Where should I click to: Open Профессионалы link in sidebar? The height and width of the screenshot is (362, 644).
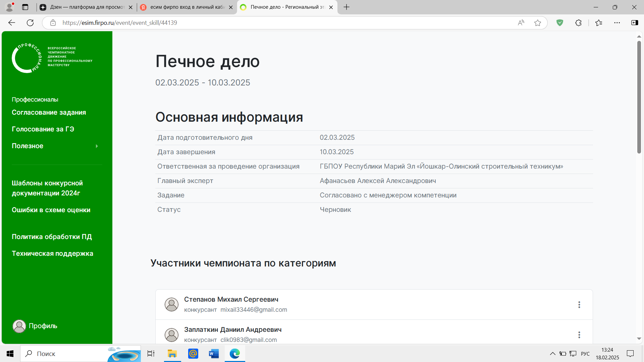(x=35, y=99)
